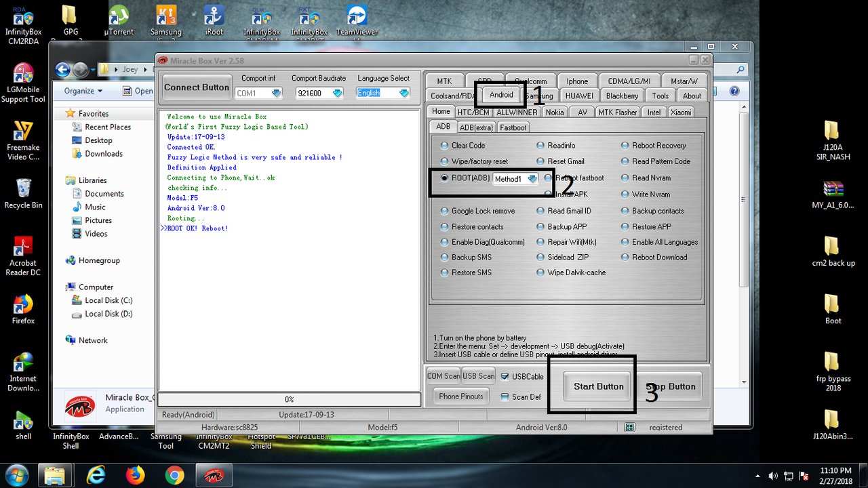This screenshot has height=488, width=868.
Task: Click the Explorer back arrow button
Action: point(63,69)
